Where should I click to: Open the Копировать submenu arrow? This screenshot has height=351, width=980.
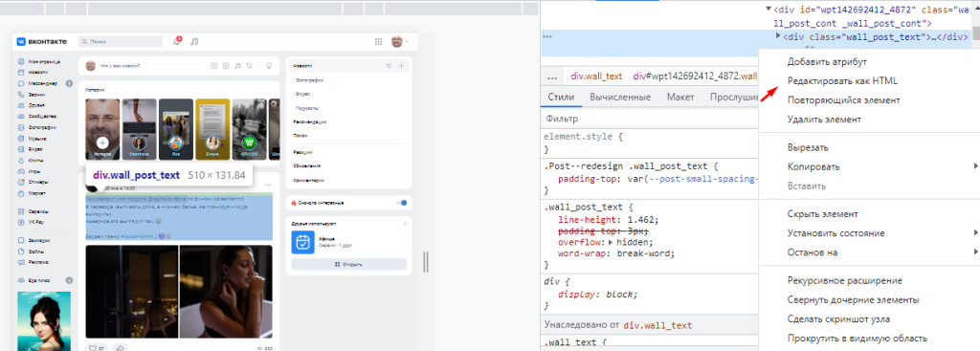975,166
